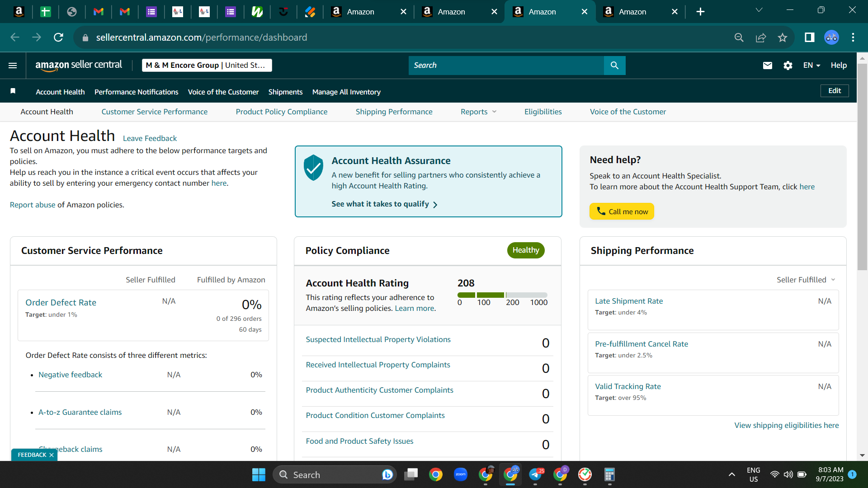
Task: Click the Seller Central search field
Action: pos(506,66)
